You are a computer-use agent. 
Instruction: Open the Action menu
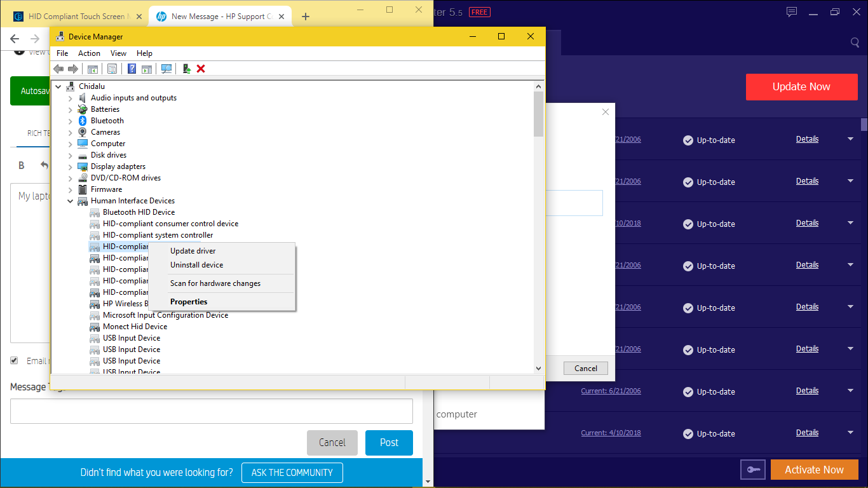(x=89, y=53)
